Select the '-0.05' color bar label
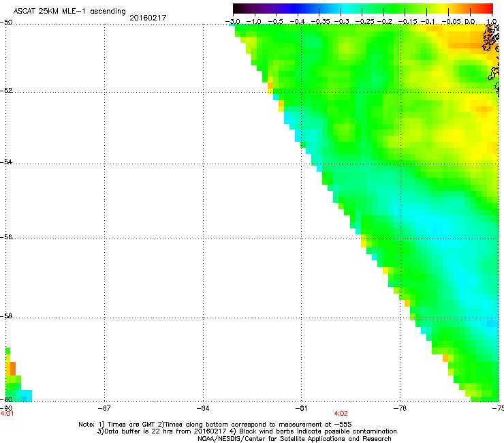 pos(452,22)
